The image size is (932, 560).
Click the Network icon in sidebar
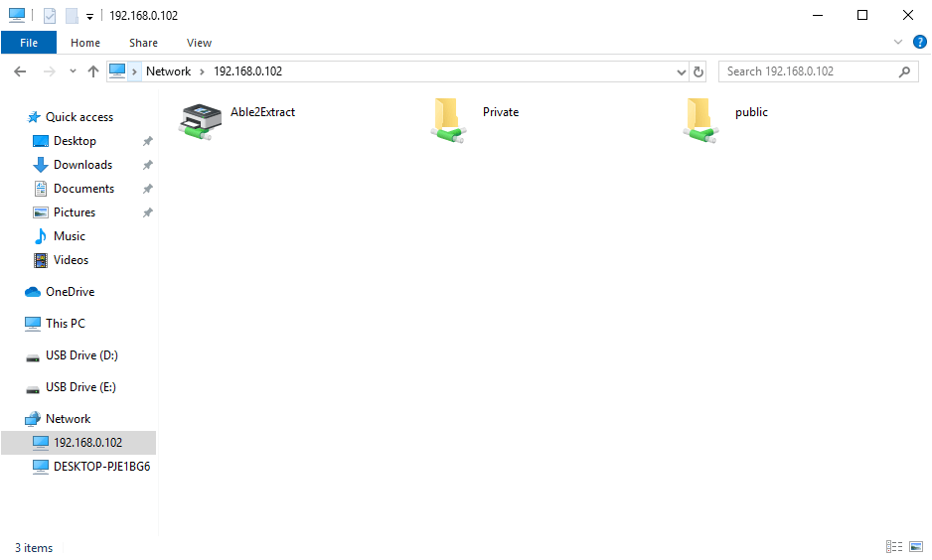tap(33, 419)
